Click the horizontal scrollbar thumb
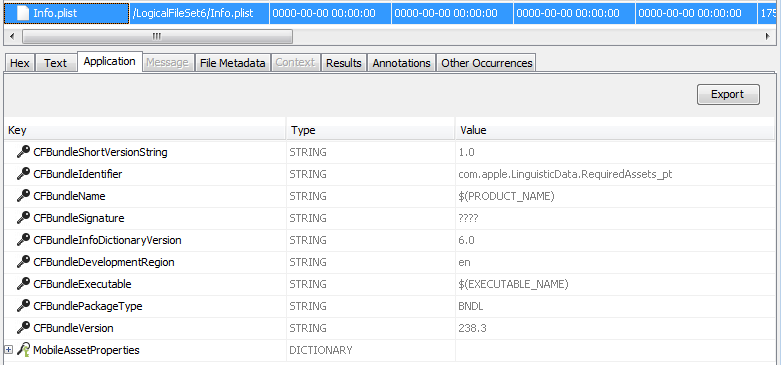Screen dimensions: 781x365 pyautogui.click(x=157, y=36)
